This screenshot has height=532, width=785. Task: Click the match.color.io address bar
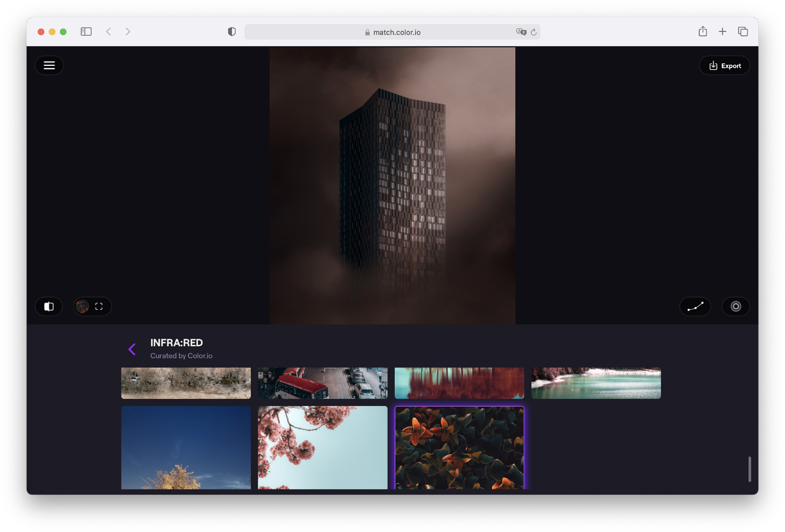click(x=392, y=32)
